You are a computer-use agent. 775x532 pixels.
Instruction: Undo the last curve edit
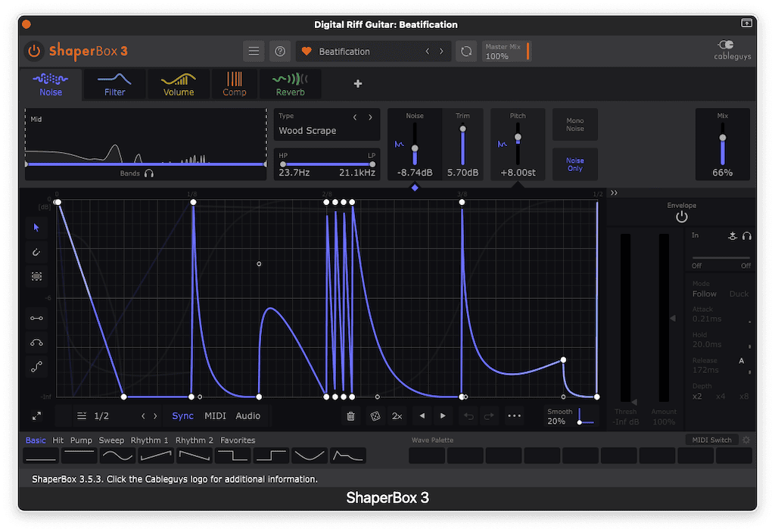coord(468,415)
